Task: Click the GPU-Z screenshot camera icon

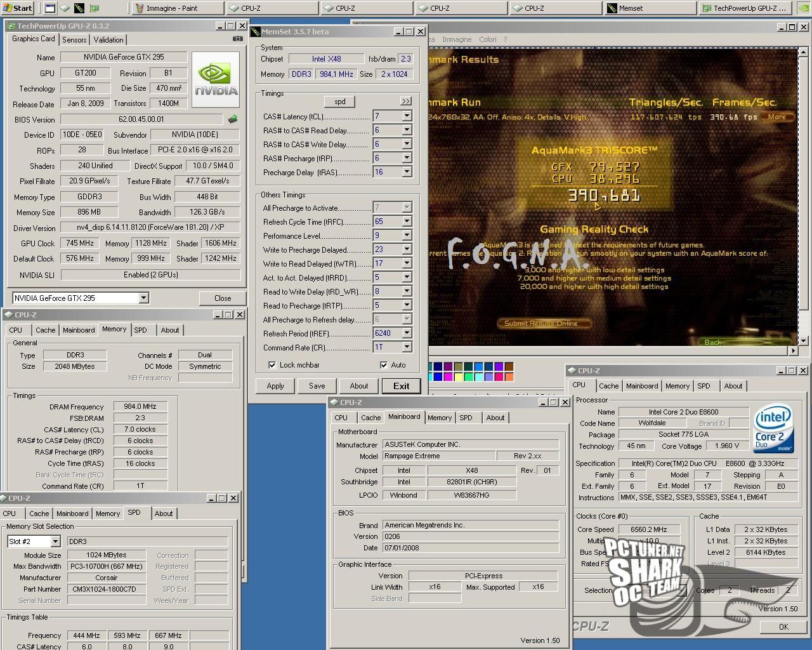Action: click(x=237, y=39)
